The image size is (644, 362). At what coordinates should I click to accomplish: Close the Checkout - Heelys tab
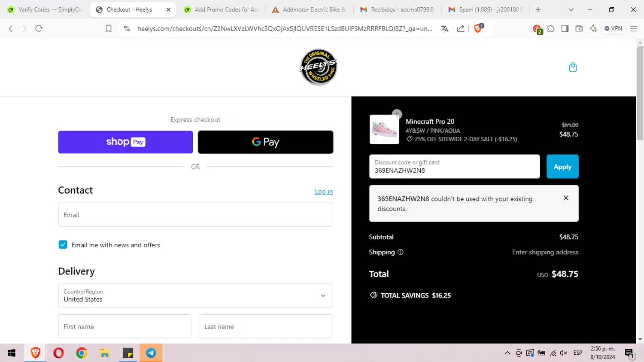[168, 9]
